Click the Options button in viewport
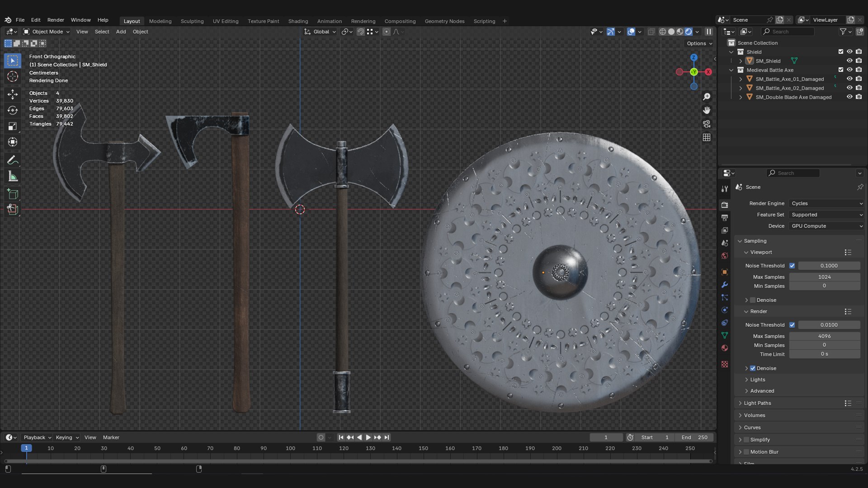This screenshot has height=488, width=868. pos(699,43)
